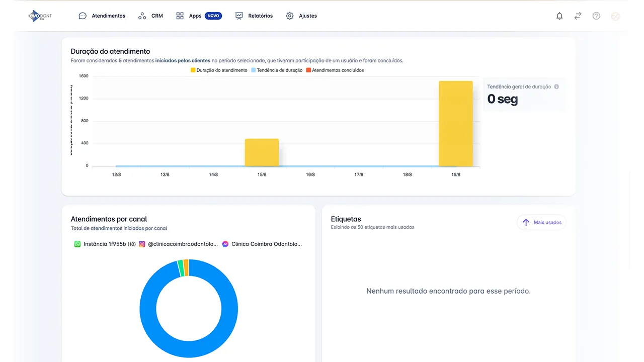Open the Atendimentos menu
This screenshot has width=644, height=362.
[x=102, y=16]
